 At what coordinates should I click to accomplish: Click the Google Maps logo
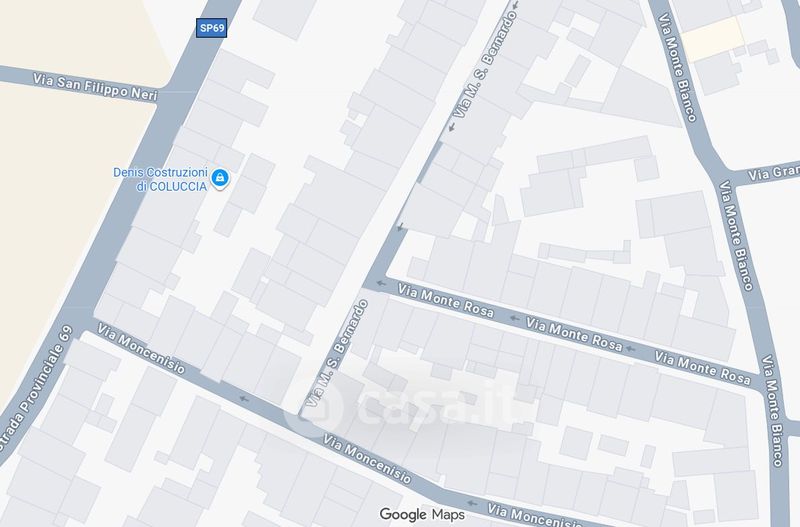(422, 514)
